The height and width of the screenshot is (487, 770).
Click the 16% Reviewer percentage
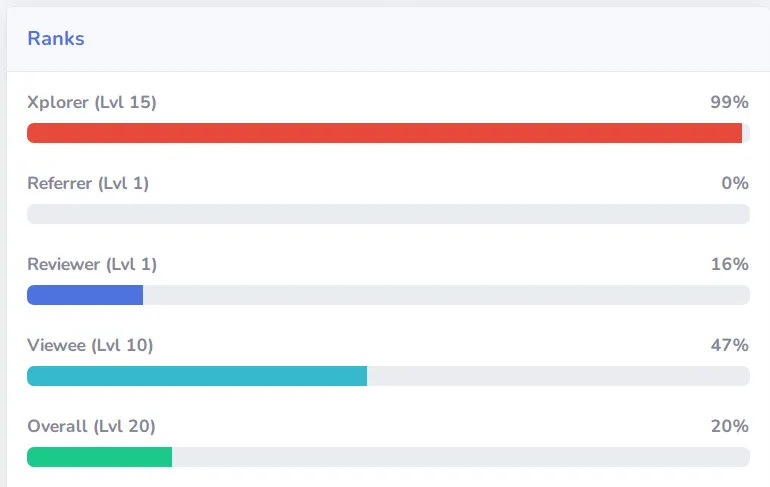pyautogui.click(x=730, y=264)
